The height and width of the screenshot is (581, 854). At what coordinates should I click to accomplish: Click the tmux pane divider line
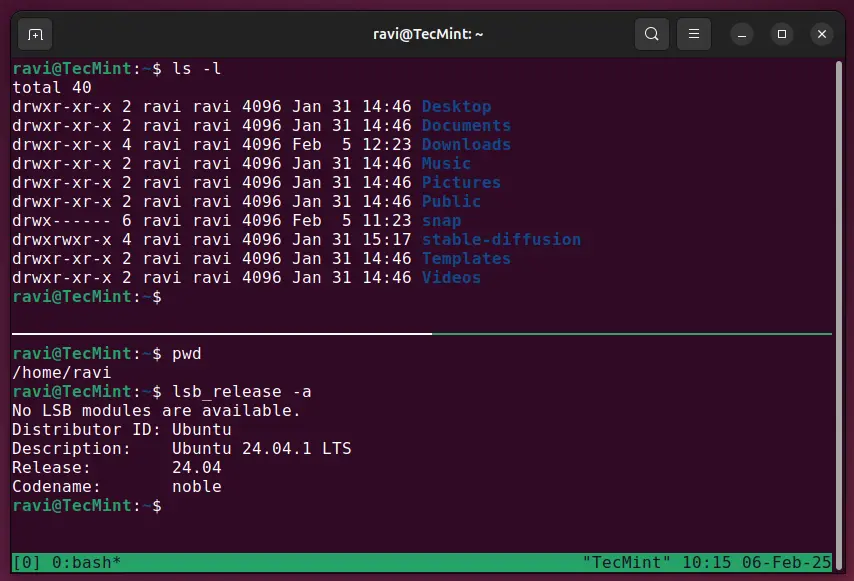pos(422,333)
